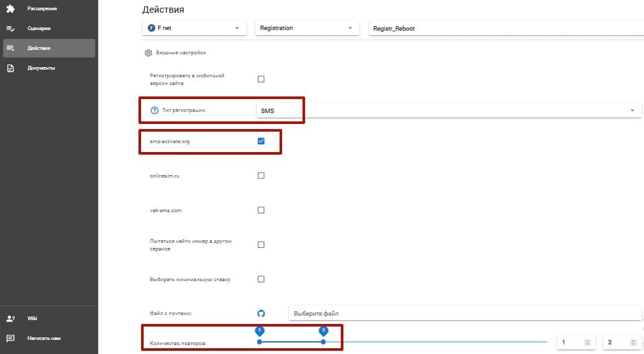
Task: Click the right slider handle for Количество повторов
Action: point(324,342)
